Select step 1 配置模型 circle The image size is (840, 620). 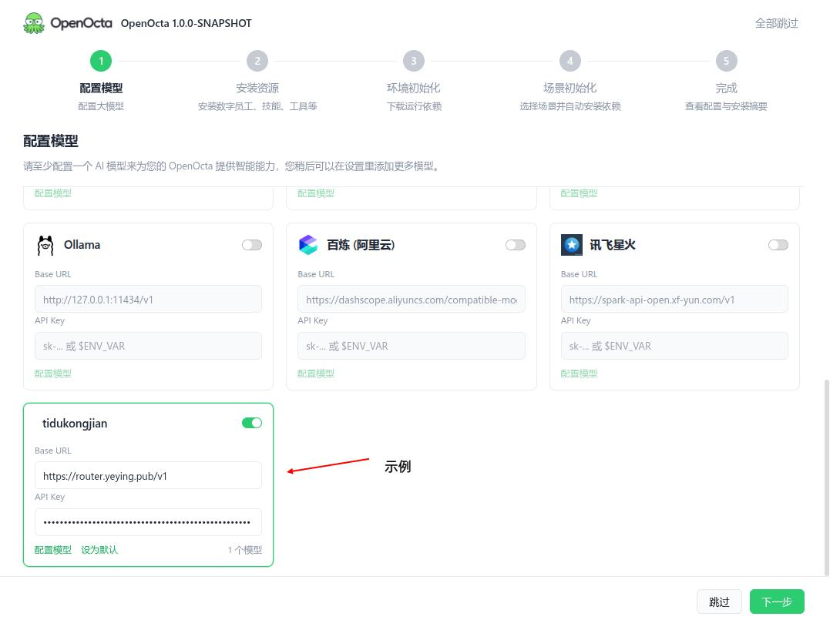point(101,61)
